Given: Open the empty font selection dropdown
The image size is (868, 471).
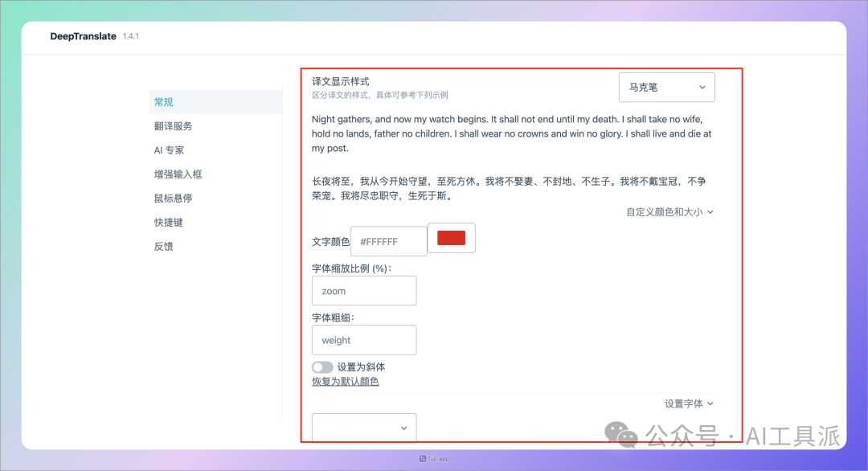Looking at the screenshot, I should 364,428.
